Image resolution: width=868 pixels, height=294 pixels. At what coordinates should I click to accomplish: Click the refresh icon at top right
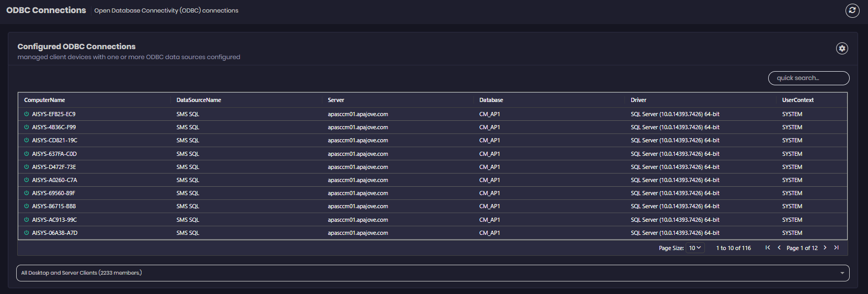click(x=852, y=10)
